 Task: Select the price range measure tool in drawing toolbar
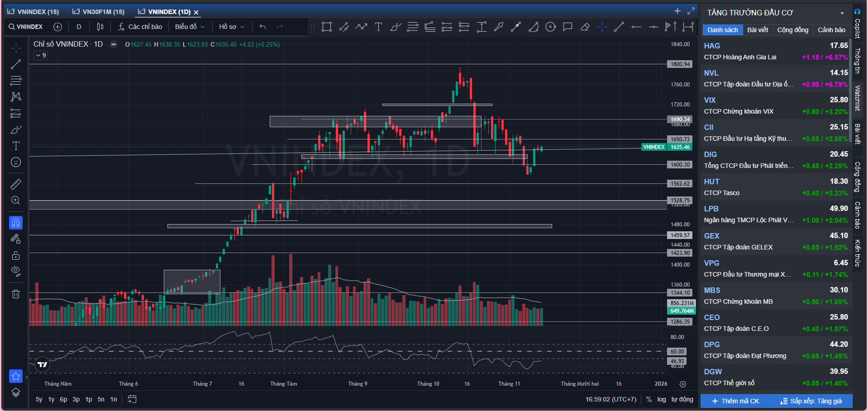[482, 27]
